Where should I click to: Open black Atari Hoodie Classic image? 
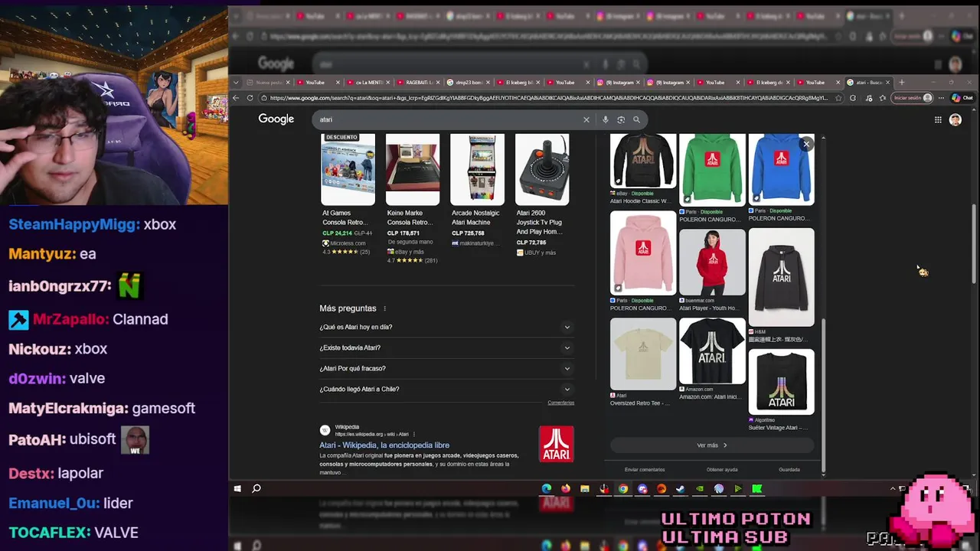tap(643, 161)
